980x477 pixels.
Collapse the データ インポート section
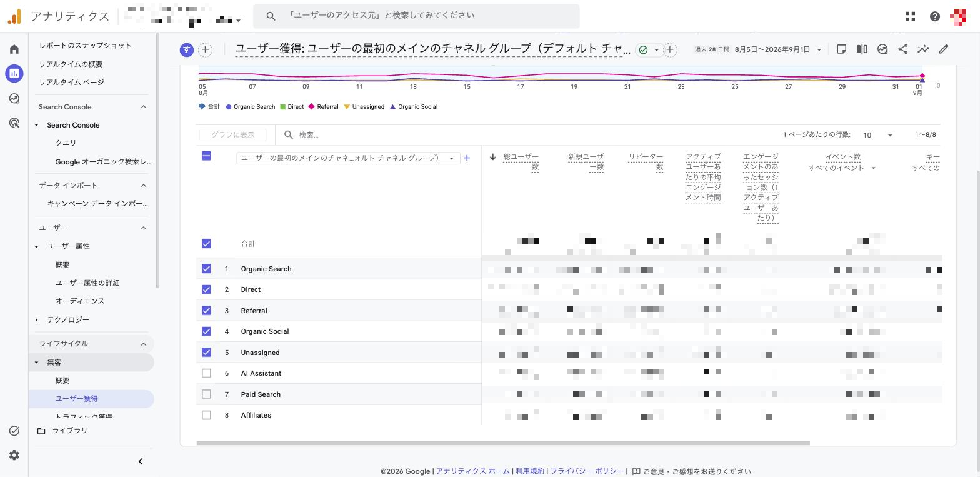(x=143, y=185)
